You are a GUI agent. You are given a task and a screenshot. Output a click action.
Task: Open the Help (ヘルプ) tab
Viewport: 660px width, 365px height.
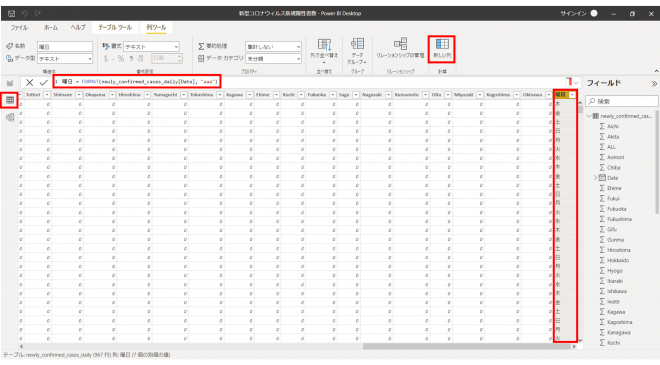(77, 27)
